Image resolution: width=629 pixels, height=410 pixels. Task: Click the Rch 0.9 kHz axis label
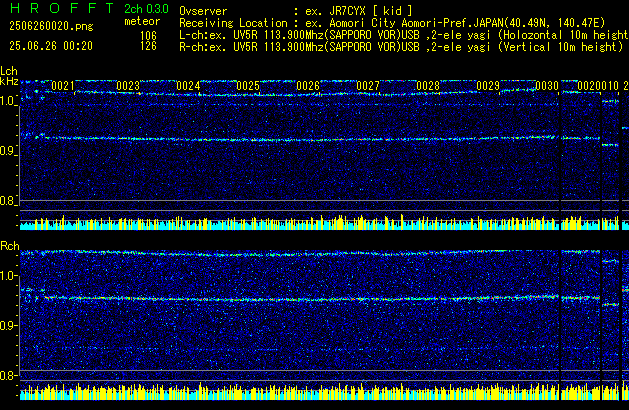coord(9,325)
